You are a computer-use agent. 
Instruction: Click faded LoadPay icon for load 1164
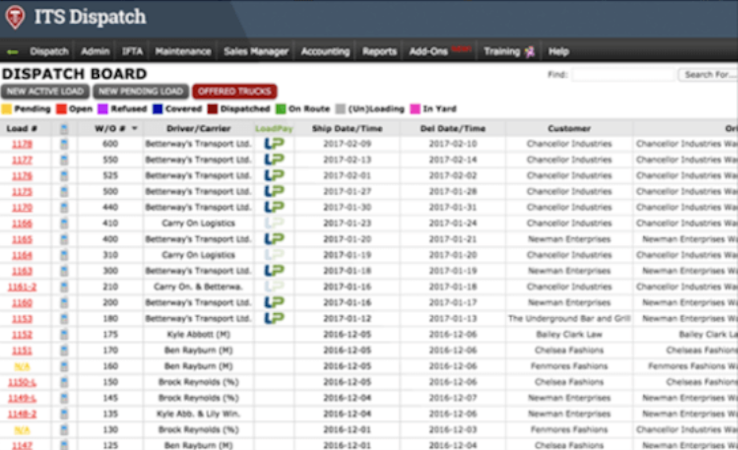pyautogui.click(x=274, y=255)
